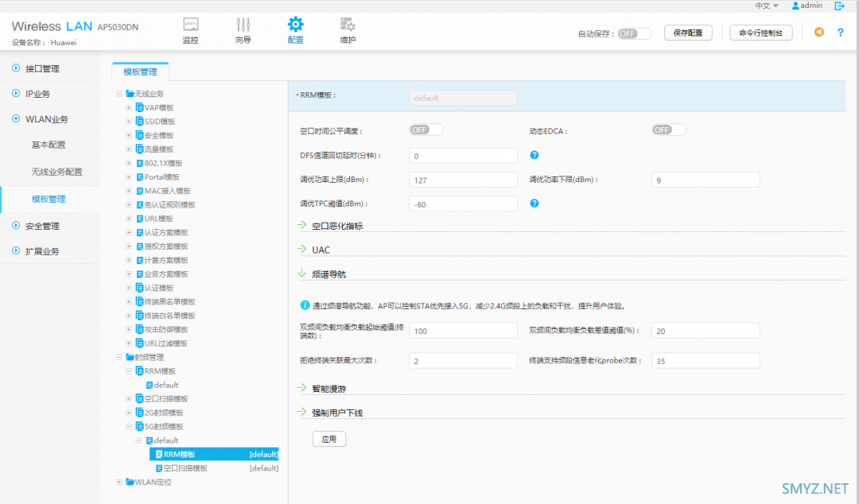The width and height of the screenshot is (859, 504).
Task: Click the 应用 apply button
Action: (328, 439)
